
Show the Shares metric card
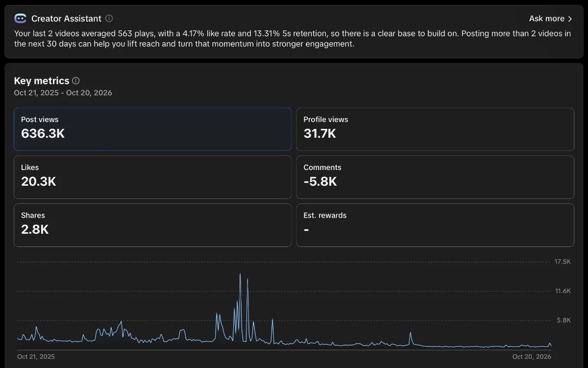(153, 225)
